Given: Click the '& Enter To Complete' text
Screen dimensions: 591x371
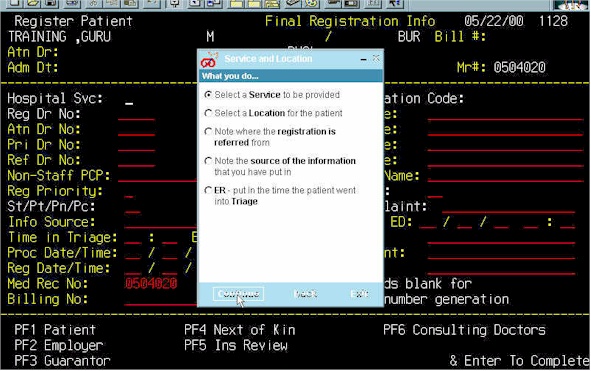Looking at the screenshot, I should [519, 361].
